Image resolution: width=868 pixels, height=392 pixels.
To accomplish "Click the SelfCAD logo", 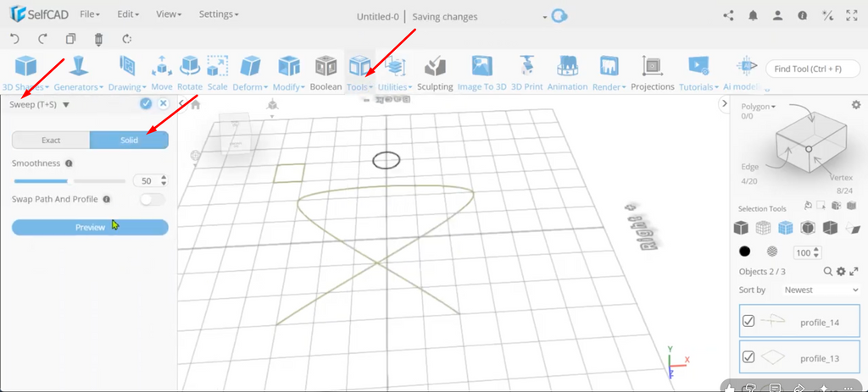I will click(39, 15).
